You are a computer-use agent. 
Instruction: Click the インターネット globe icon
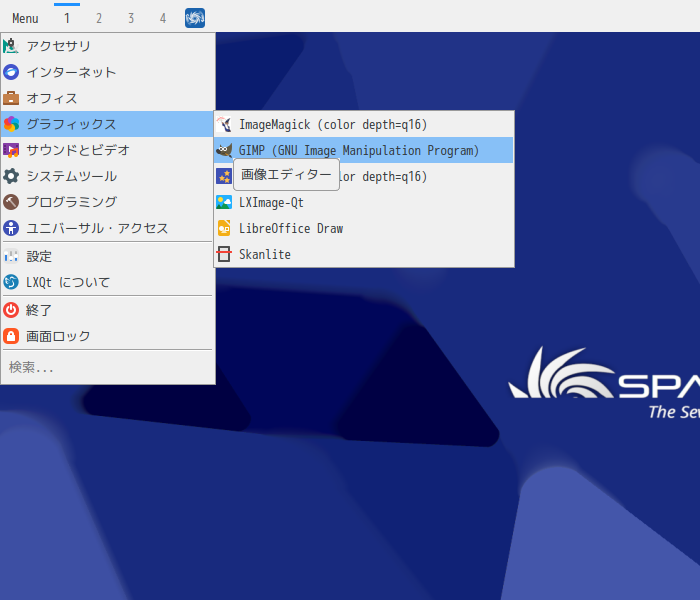pyautogui.click(x=11, y=72)
